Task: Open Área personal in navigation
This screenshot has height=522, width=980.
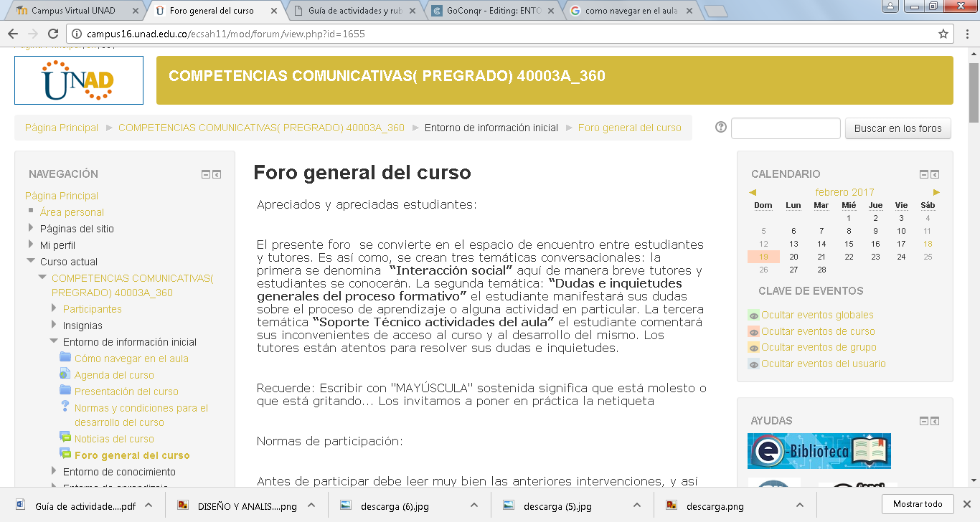Action: 72,212
